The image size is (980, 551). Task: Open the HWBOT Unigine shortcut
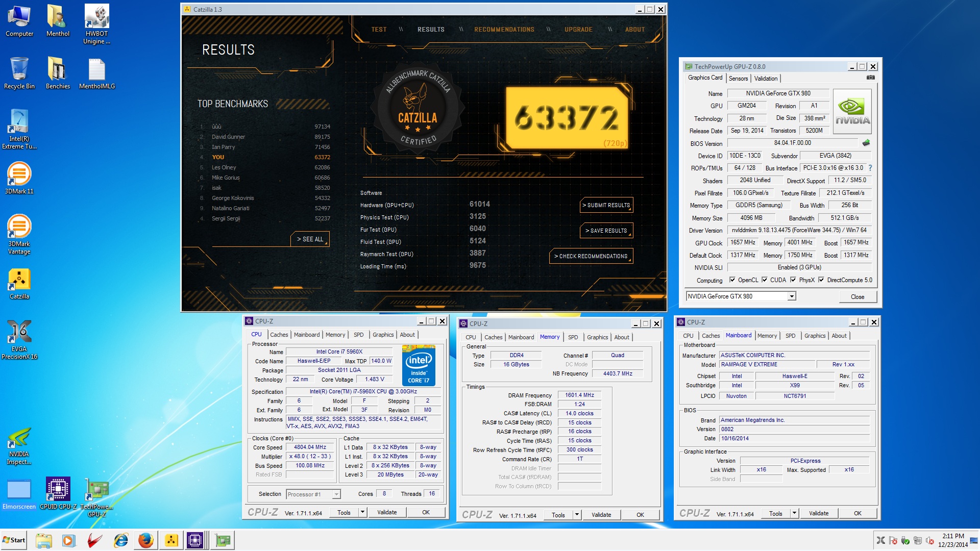(x=96, y=24)
